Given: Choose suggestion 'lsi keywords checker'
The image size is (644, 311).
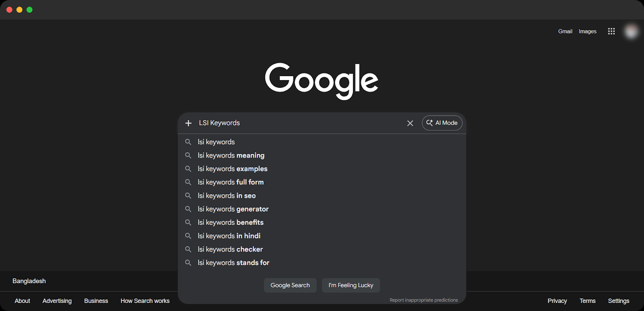Looking at the screenshot, I should pos(322,249).
